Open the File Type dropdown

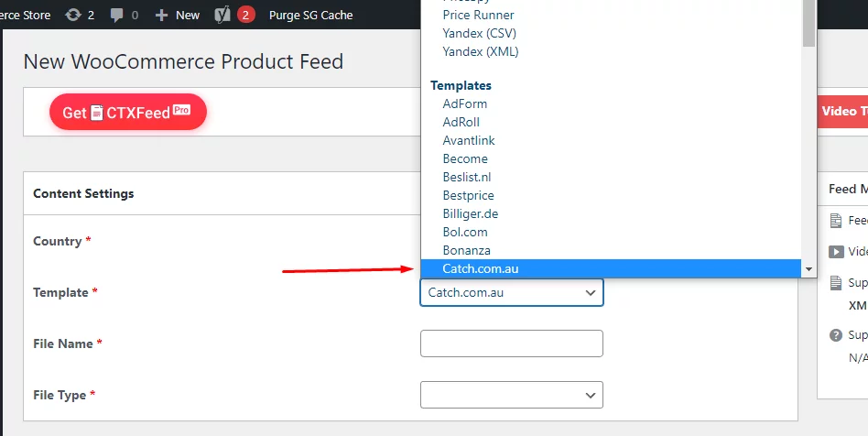click(x=512, y=395)
